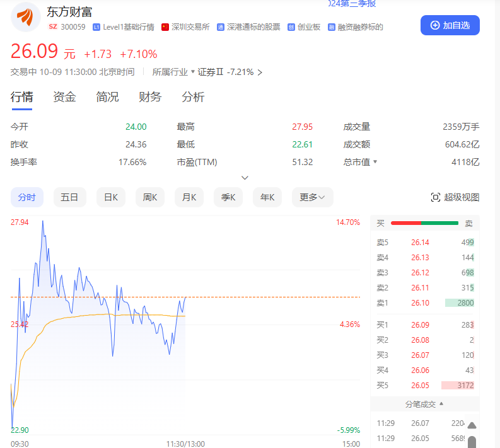The image size is (500, 448).
Task: Click the 11:29 trade row at 26.05
Action: click(x=421, y=439)
